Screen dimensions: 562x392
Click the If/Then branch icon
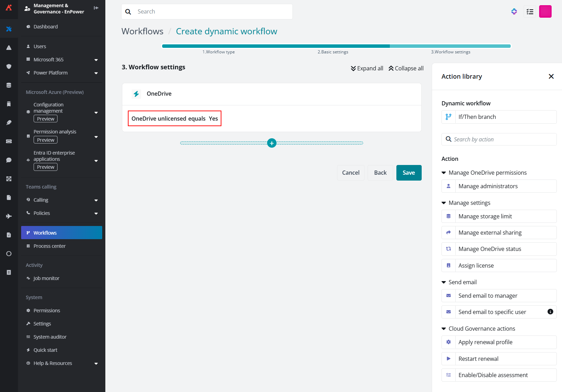[448, 117]
